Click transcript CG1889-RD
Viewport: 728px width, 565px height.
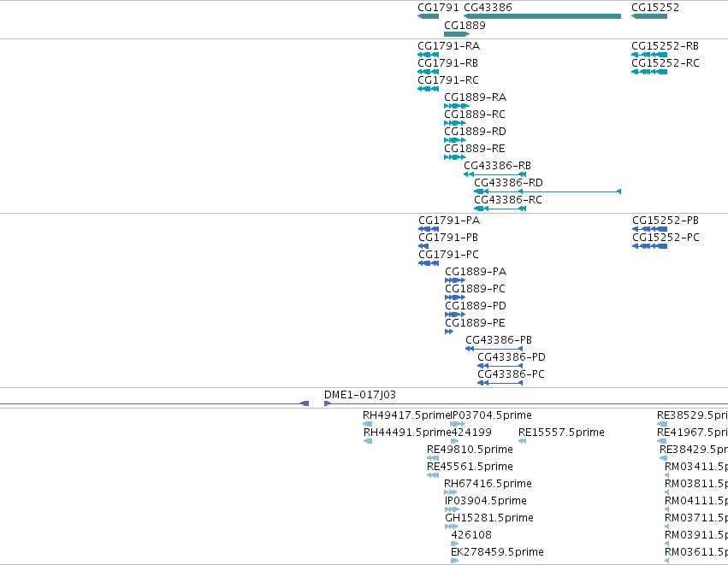tap(475, 132)
